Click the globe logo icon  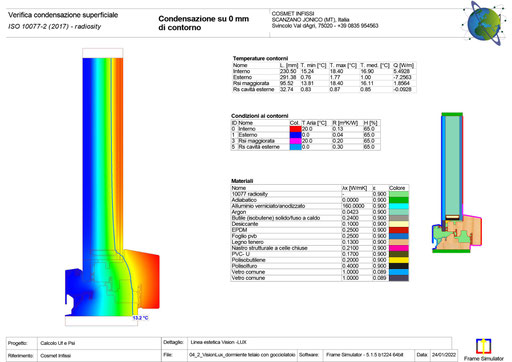pyautogui.click(x=483, y=23)
